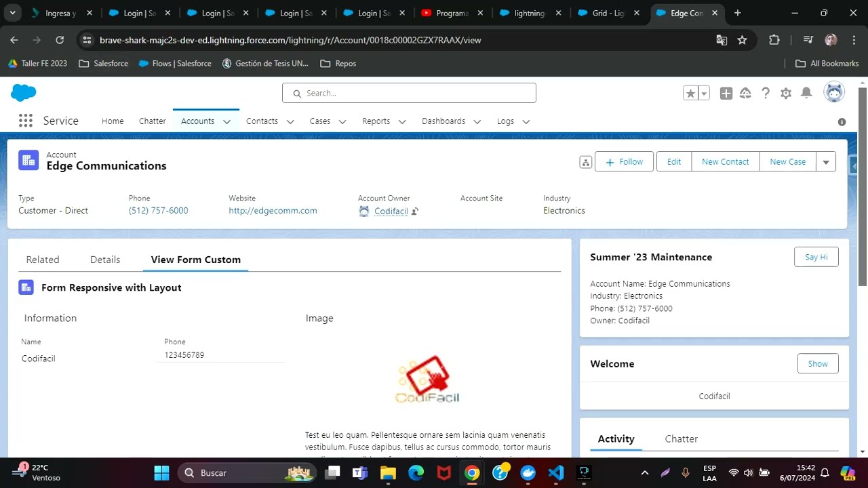Select the Activity tab in side panel
Viewport: 868px width, 488px height.
[x=616, y=439]
